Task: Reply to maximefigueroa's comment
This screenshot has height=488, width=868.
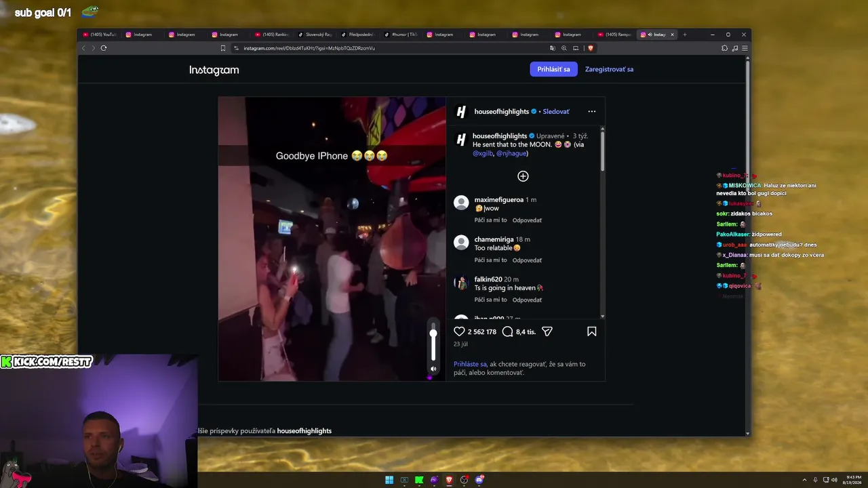Action: (x=527, y=220)
